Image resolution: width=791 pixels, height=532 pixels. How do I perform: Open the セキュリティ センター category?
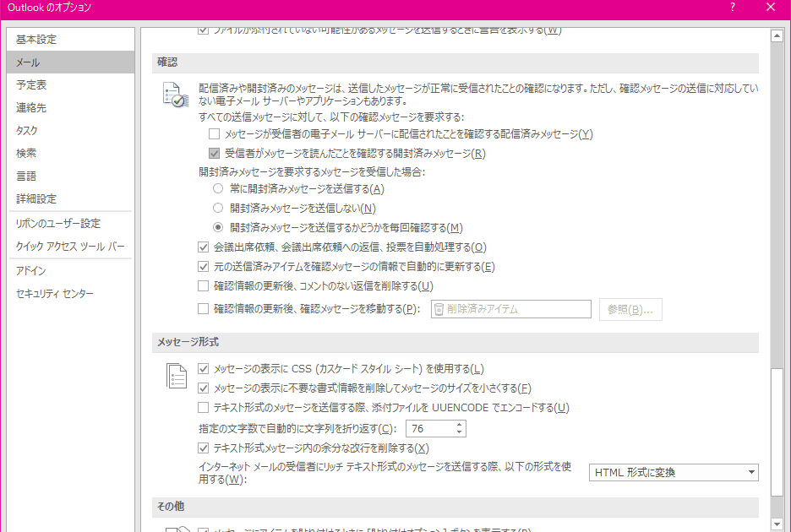[x=71, y=294]
